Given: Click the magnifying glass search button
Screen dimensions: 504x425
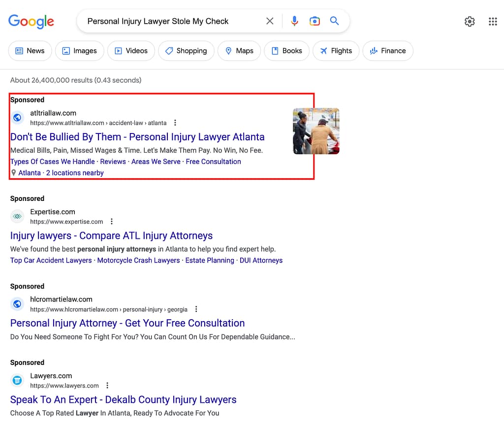Looking at the screenshot, I should [334, 21].
